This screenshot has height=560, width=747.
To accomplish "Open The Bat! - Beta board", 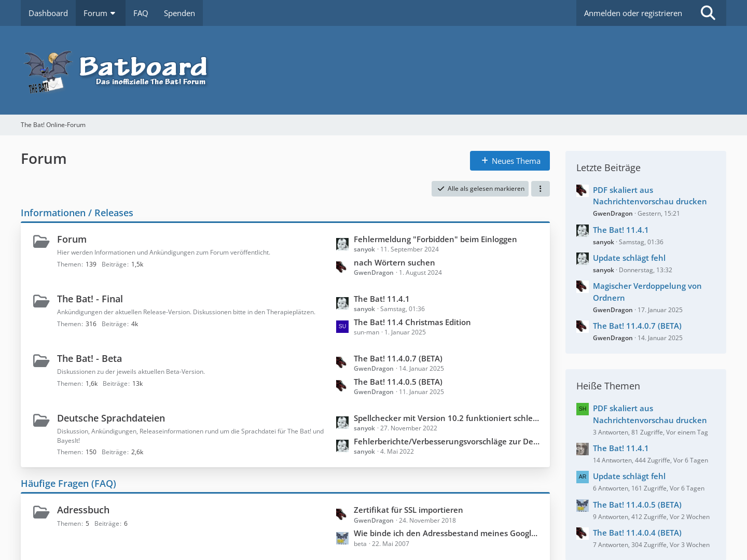I will point(89,358).
